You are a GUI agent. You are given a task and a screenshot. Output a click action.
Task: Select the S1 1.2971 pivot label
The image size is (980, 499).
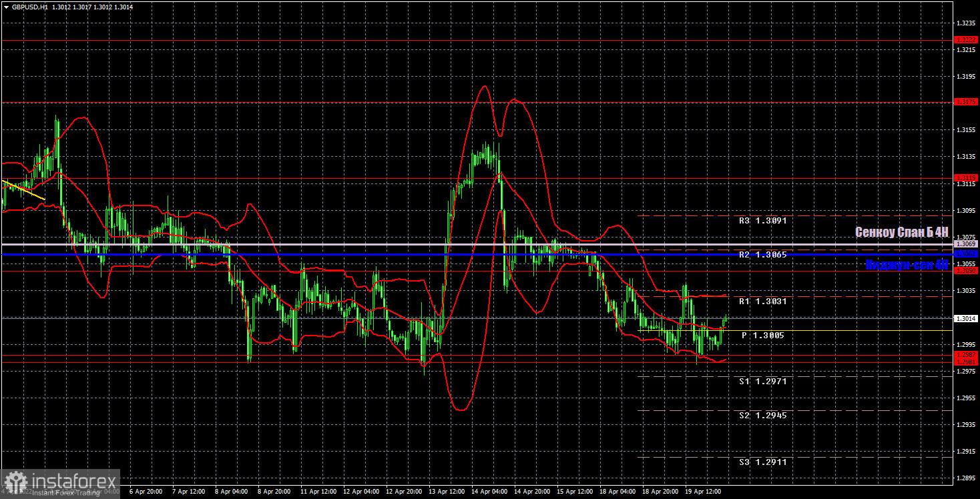pyautogui.click(x=762, y=382)
